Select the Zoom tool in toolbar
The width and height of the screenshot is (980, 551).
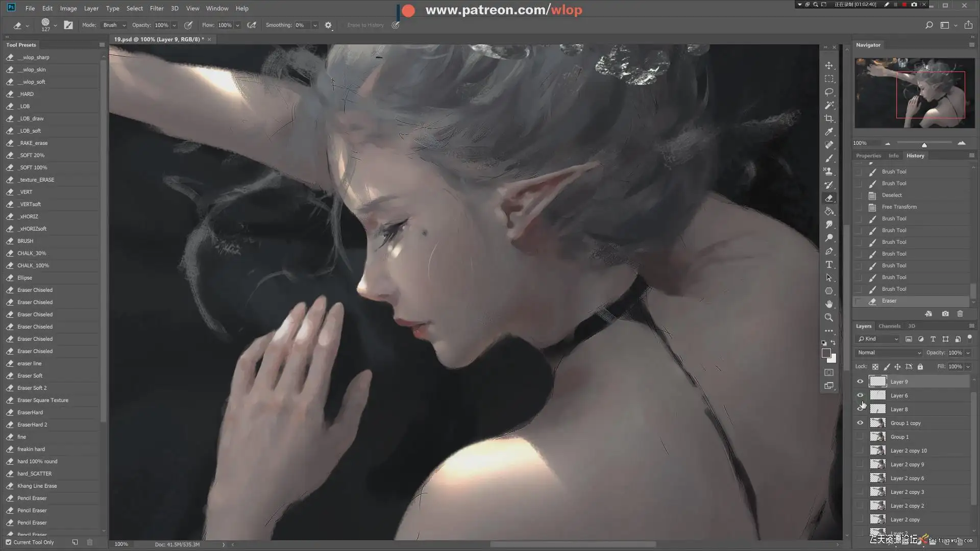[829, 317]
